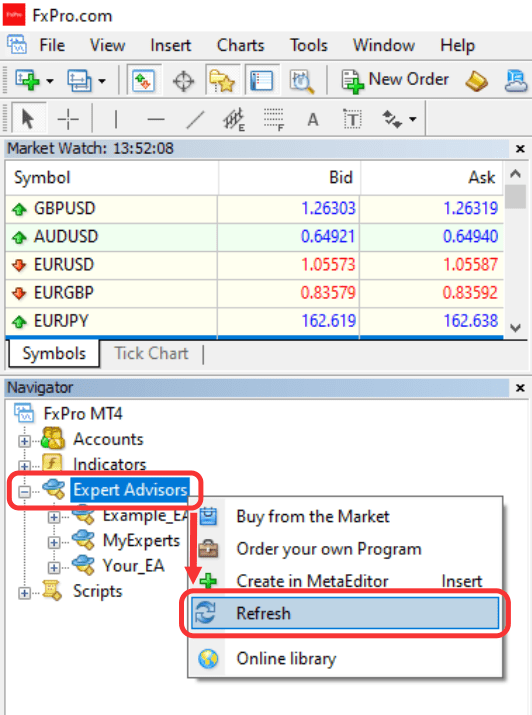Select the Text tool A icon

click(313, 120)
